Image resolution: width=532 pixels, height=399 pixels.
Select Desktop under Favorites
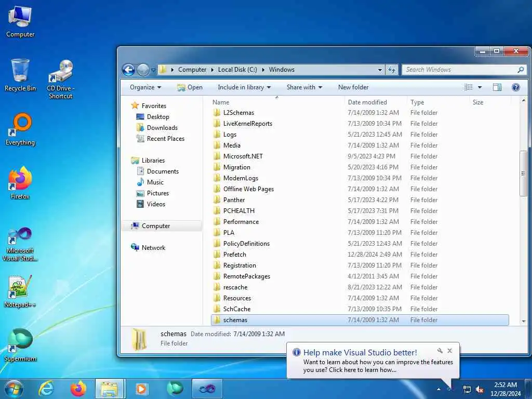[x=158, y=117]
